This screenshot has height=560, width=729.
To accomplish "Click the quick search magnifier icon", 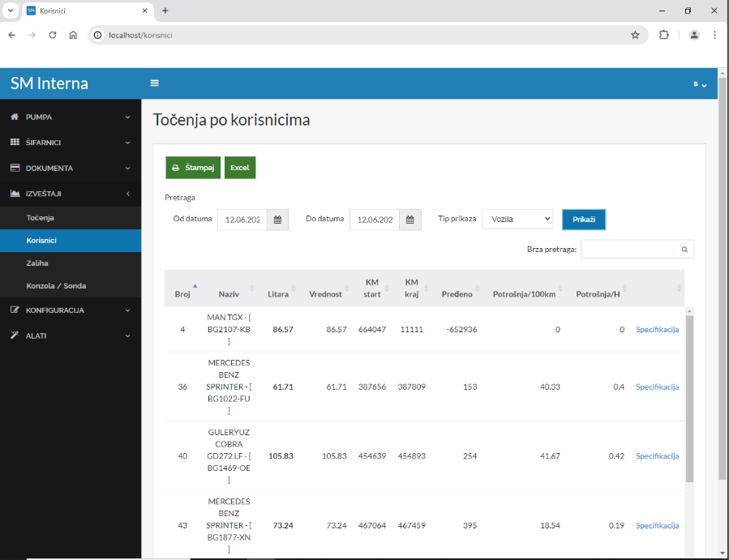I will pos(684,250).
